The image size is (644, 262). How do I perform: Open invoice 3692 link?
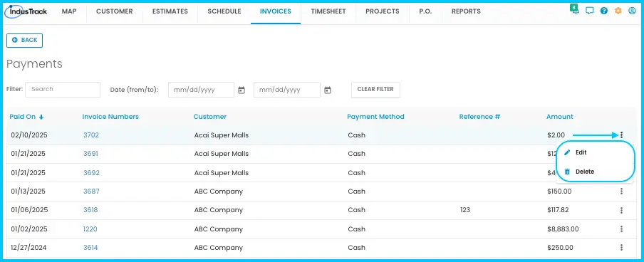[x=91, y=173]
